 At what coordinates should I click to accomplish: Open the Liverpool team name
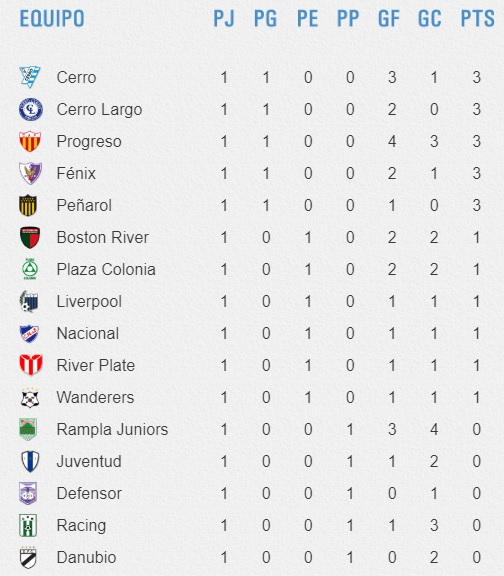[x=89, y=302]
